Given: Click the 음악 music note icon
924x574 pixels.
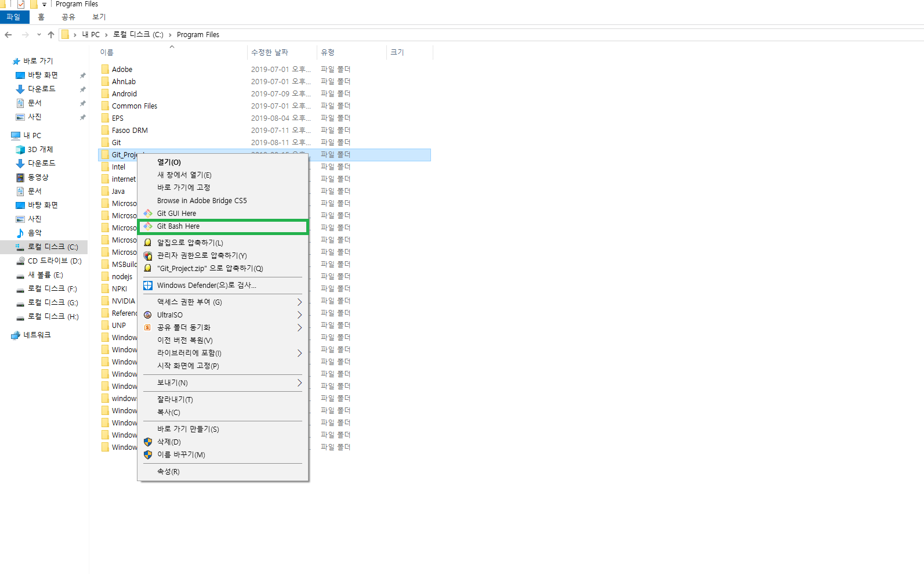Looking at the screenshot, I should pos(20,233).
